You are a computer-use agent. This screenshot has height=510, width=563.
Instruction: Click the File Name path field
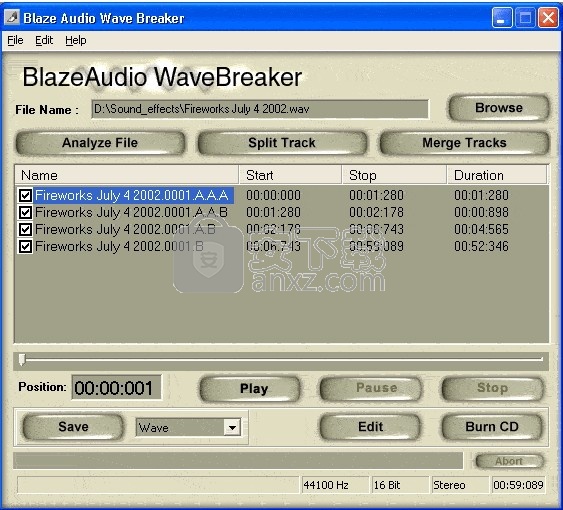(x=260, y=109)
